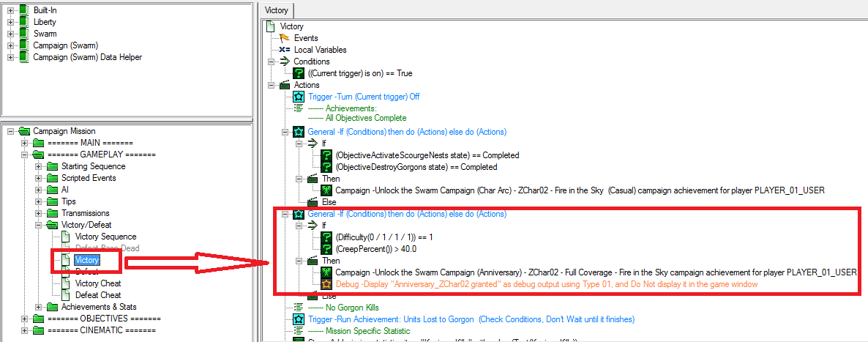Click the Campaign (Swarm) library book icon
868x342 pixels.
(x=23, y=45)
